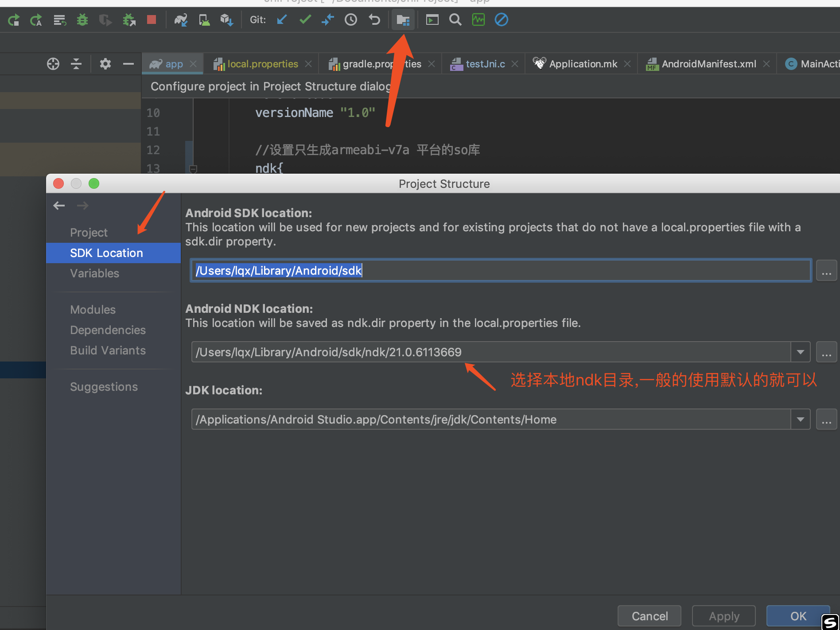Open AVD Manager icon
The width and height of the screenshot is (840, 630).
pyautogui.click(x=204, y=20)
